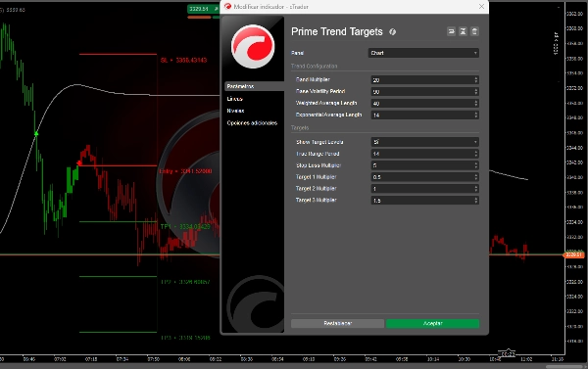
Task: Adjust Stop Loss Multiplier using its stepper arrows
Action: click(x=476, y=165)
